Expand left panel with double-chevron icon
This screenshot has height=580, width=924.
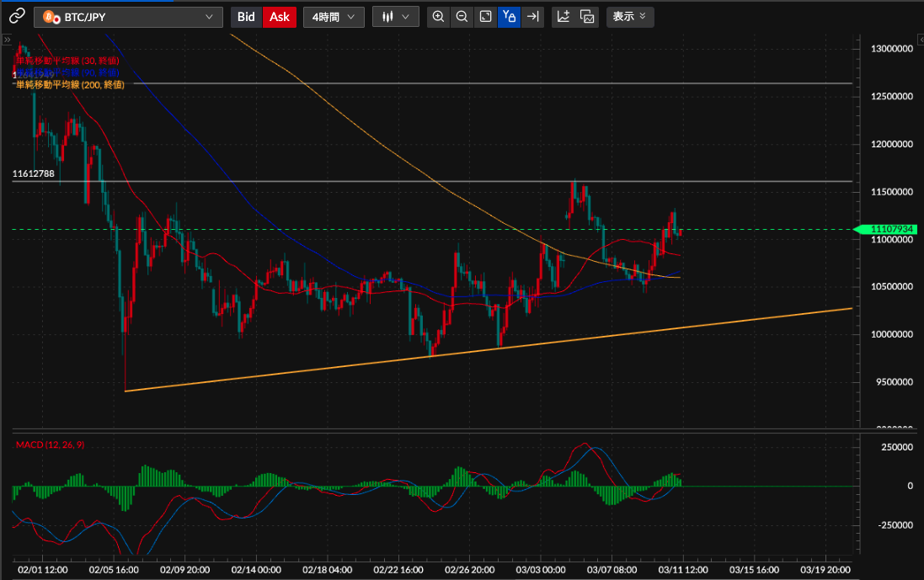tap(6, 40)
